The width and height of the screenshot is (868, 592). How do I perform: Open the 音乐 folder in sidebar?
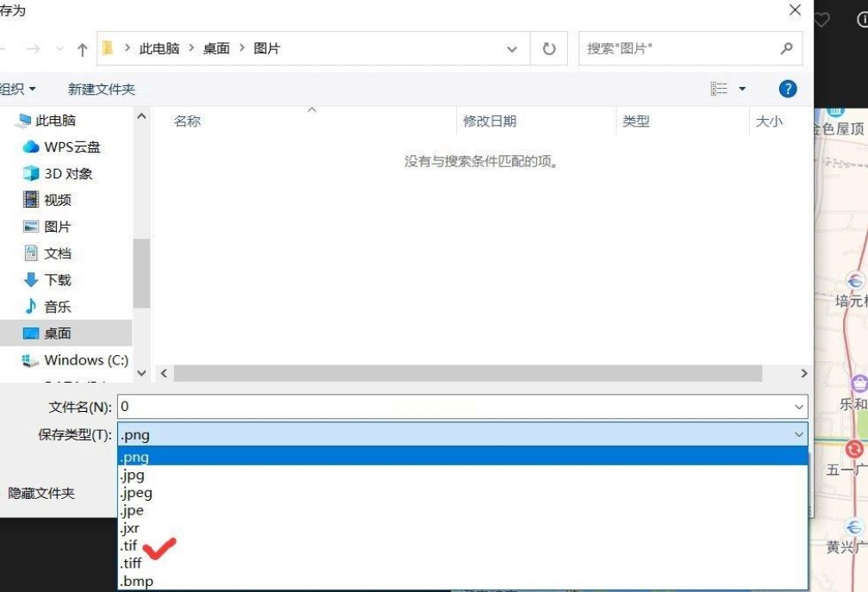(47, 306)
